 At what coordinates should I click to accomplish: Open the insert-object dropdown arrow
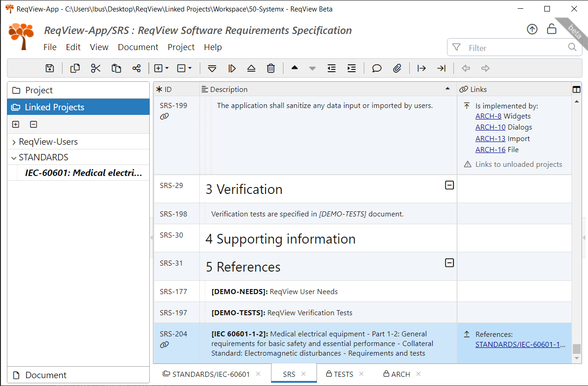tap(167, 68)
